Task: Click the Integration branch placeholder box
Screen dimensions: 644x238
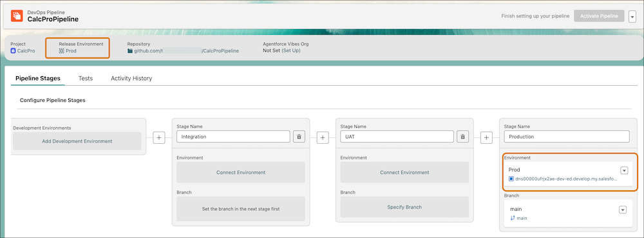Action: coord(241,209)
